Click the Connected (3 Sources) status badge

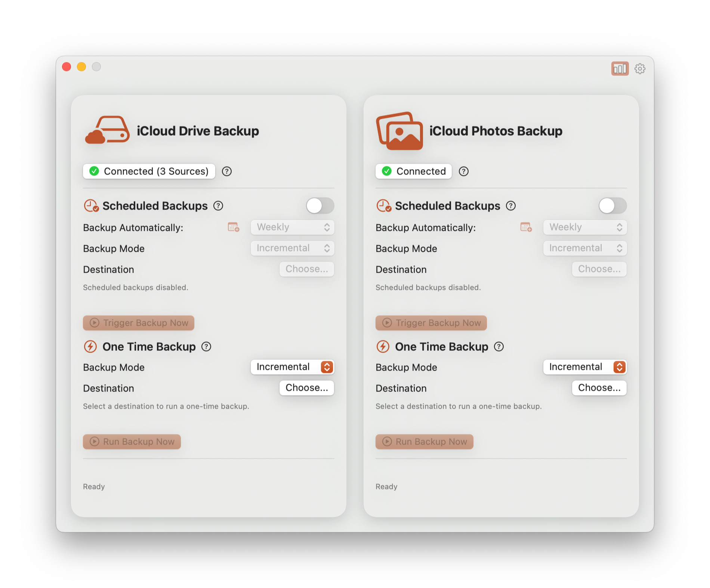pos(149,171)
